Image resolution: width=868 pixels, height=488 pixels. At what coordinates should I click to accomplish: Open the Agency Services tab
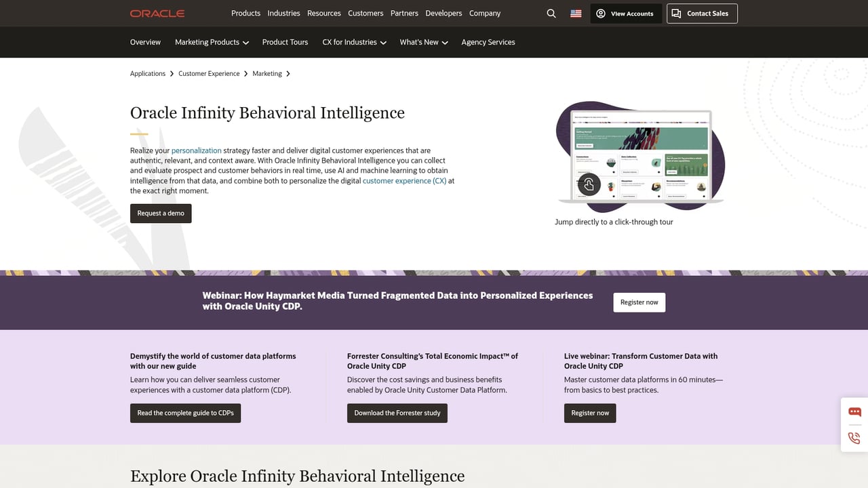tap(488, 42)
